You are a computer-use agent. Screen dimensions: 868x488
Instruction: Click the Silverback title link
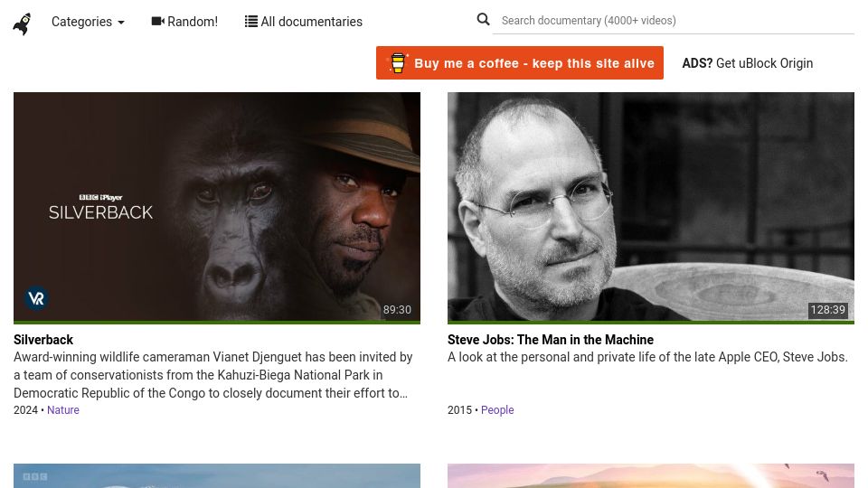[x=43, y=340]
